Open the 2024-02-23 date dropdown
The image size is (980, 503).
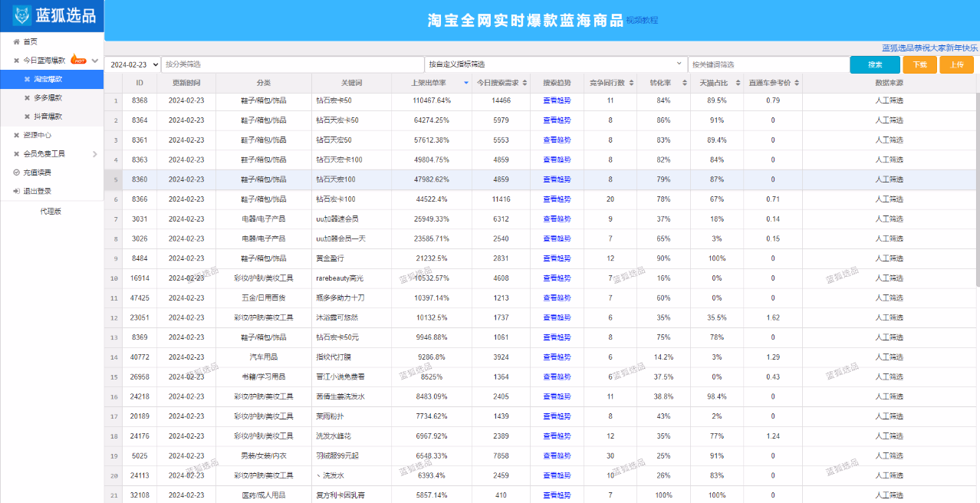tap(133, 64)
